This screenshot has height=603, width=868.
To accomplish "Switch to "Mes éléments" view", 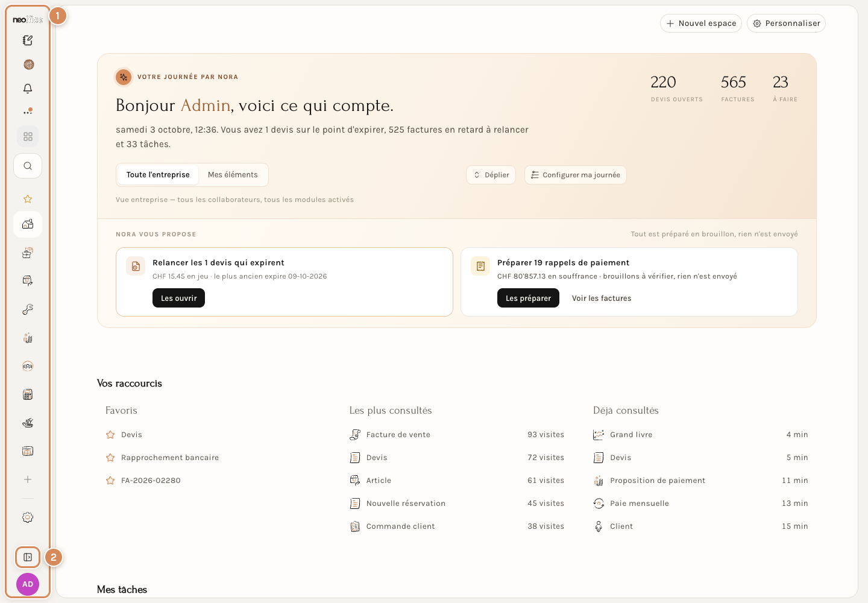I will tap(233, 175).
